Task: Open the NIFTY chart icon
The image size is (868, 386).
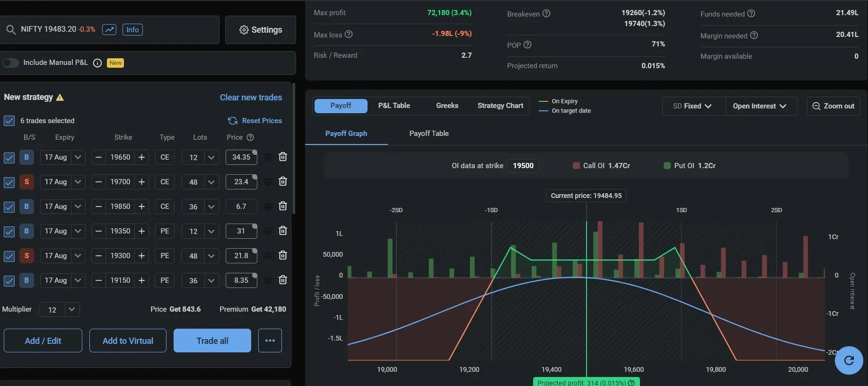Action: point(109,29)
